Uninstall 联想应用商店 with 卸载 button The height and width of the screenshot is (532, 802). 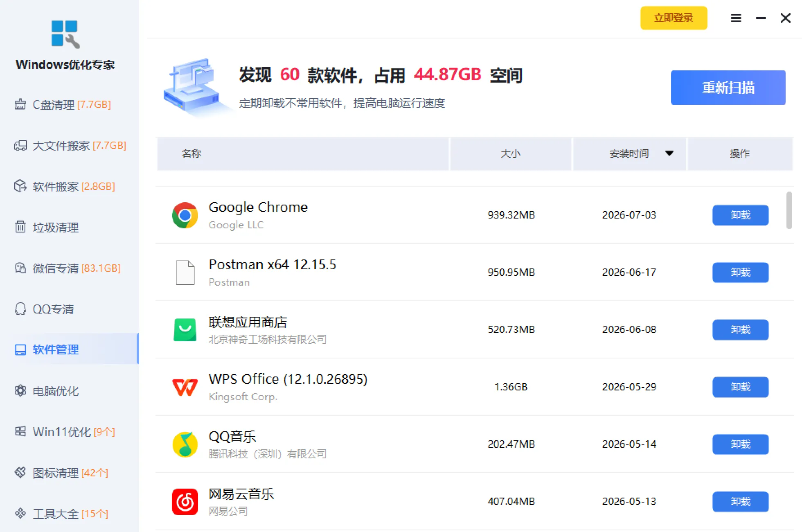point(740,330)
